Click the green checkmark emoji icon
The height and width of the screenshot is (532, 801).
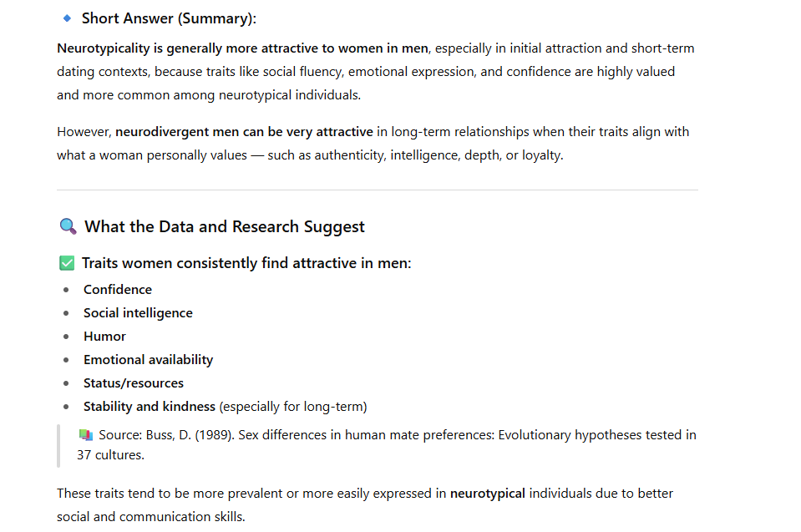67,263
